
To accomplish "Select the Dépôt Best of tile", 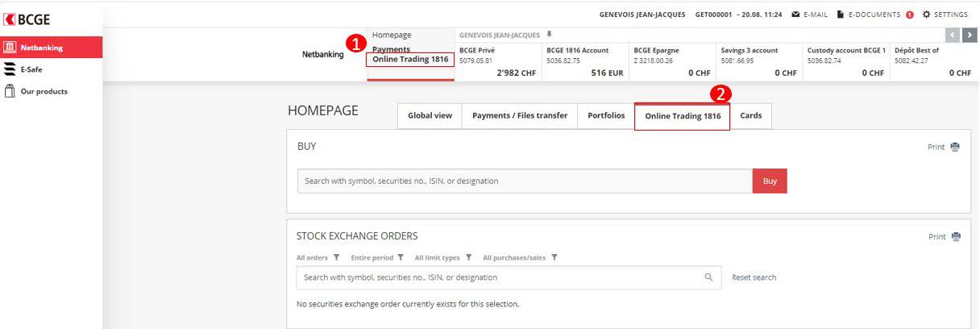I will (933, 61).
